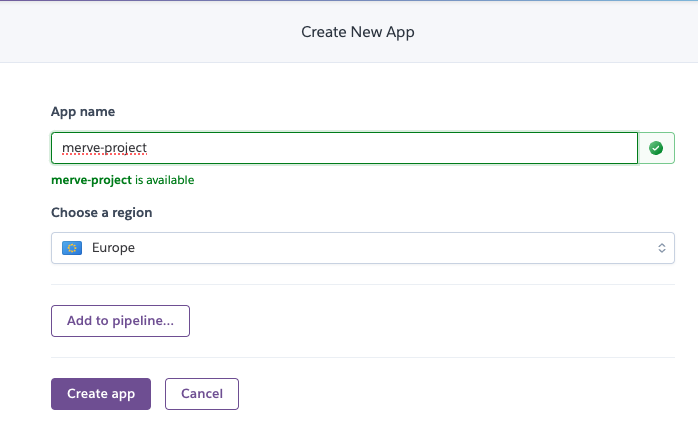This screenshot has height=432, width=698.
Task: Place cursor on the merve-project text in input
Action: click(x=104, y=148)
